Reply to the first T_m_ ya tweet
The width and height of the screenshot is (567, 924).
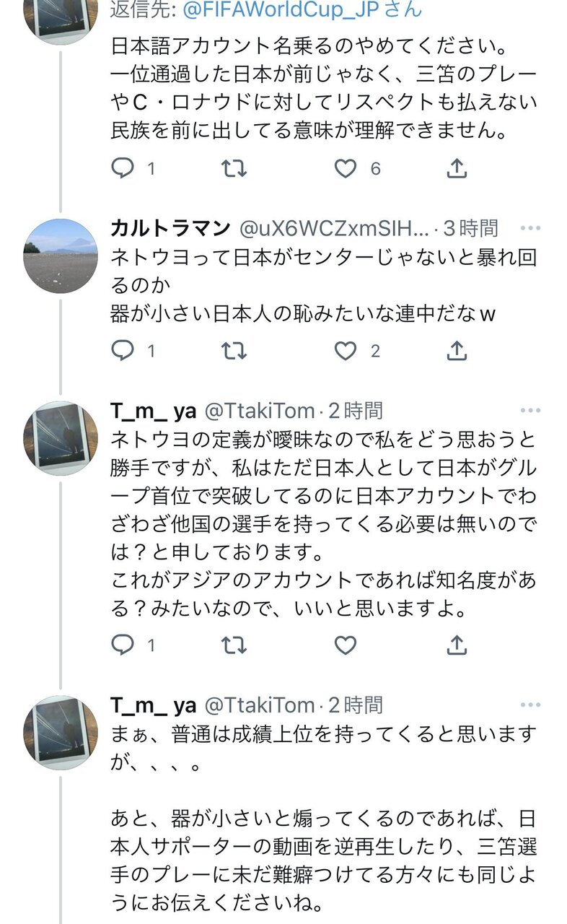[123, 645]
